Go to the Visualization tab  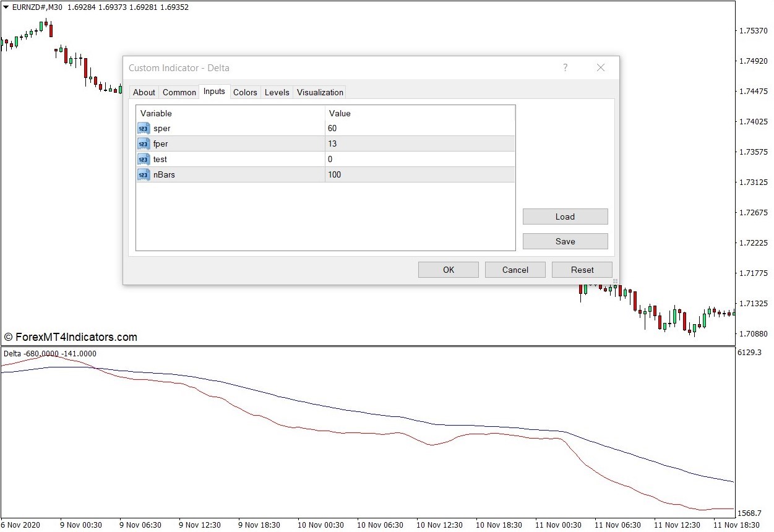point(320,92)
